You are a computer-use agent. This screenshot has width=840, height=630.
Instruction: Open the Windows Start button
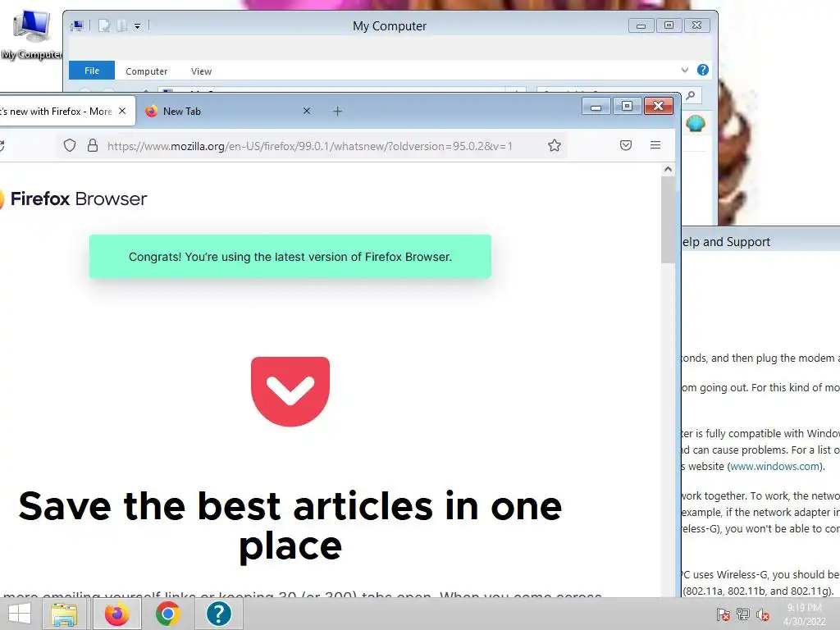coord(20,614)
